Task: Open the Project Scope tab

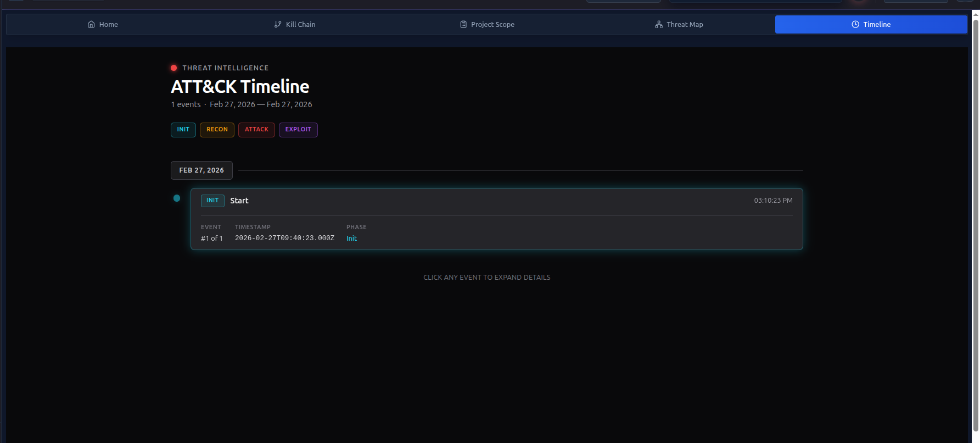Action: pos(487,24)
